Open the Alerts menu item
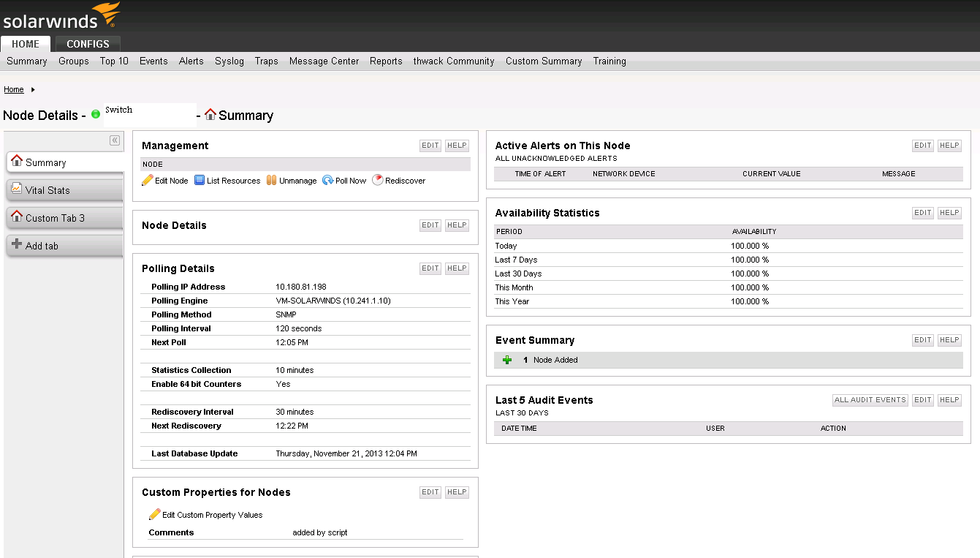The width and height of the screenshot is (980, 558). tap(191, 61)
